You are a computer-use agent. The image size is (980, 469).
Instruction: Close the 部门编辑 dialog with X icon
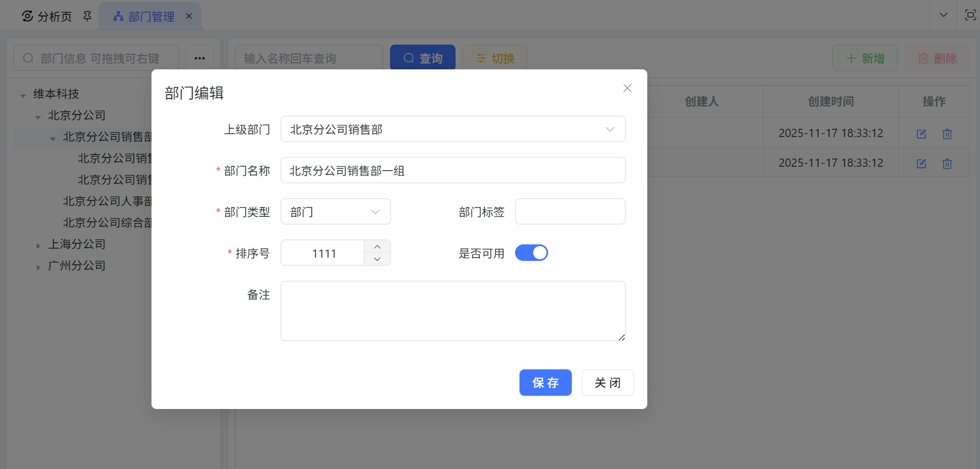point(627,88)
